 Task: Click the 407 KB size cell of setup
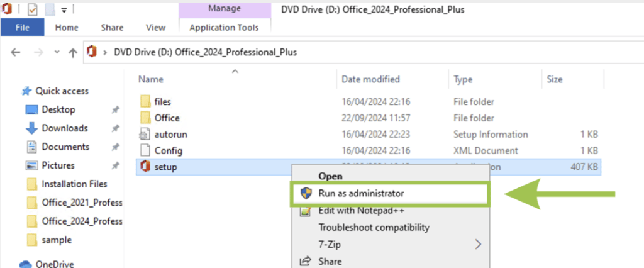click(x=584, y=167)
